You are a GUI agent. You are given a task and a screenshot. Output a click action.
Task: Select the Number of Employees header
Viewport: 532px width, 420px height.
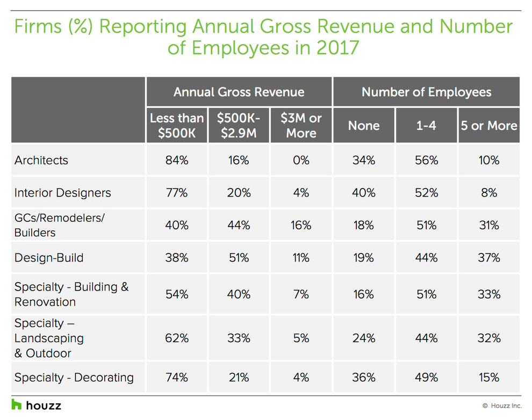click(426, 92)
